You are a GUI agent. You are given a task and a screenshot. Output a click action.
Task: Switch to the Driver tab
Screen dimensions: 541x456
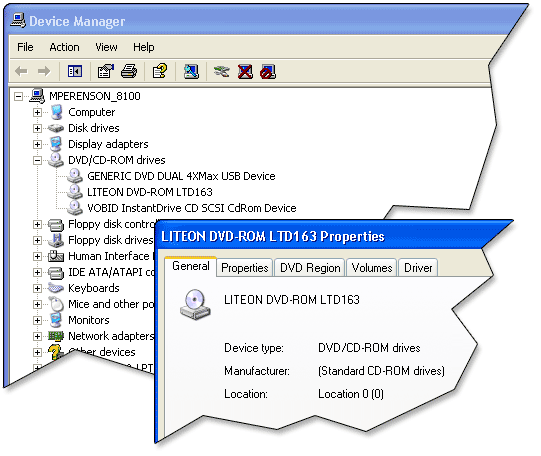coord(418,268)
